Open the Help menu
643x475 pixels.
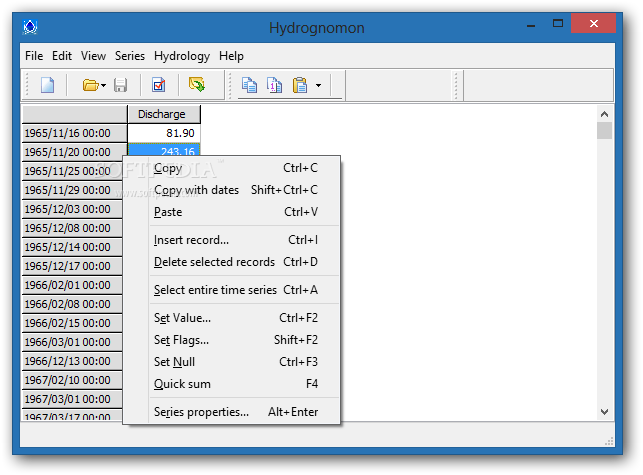231,56
